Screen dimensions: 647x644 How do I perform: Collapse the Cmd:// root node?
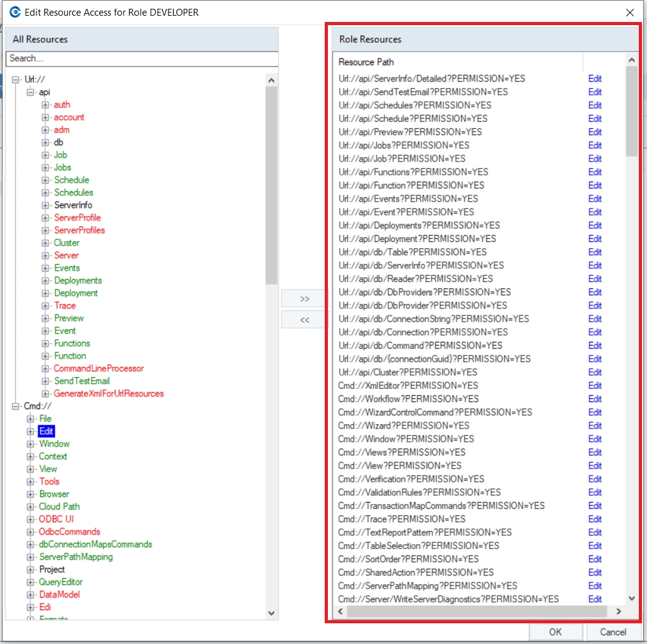(16, 407)
